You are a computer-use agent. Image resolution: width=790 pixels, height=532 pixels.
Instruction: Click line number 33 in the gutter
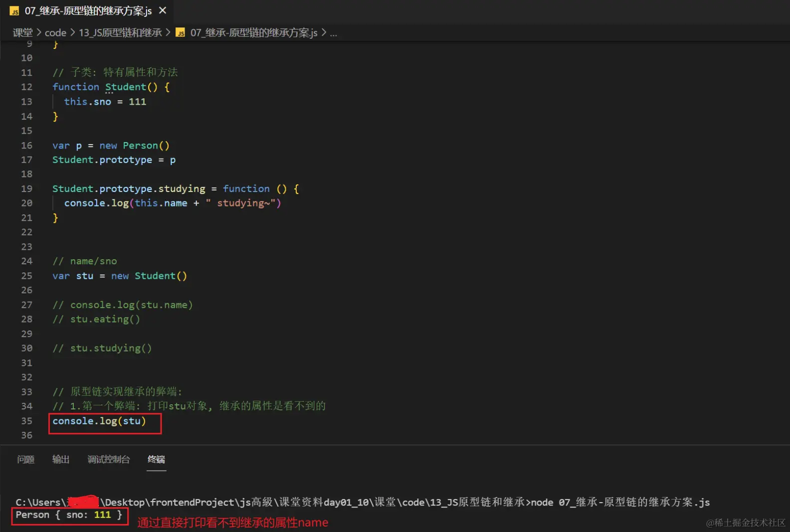pyautogui.click(x=26, y=392)
